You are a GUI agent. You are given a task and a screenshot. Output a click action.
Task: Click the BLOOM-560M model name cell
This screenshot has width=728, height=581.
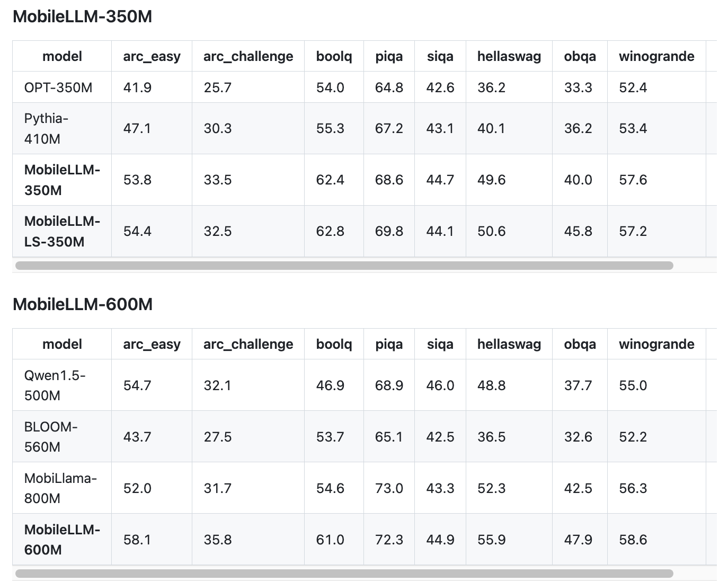pyautogui.click(x=51, y=437)
